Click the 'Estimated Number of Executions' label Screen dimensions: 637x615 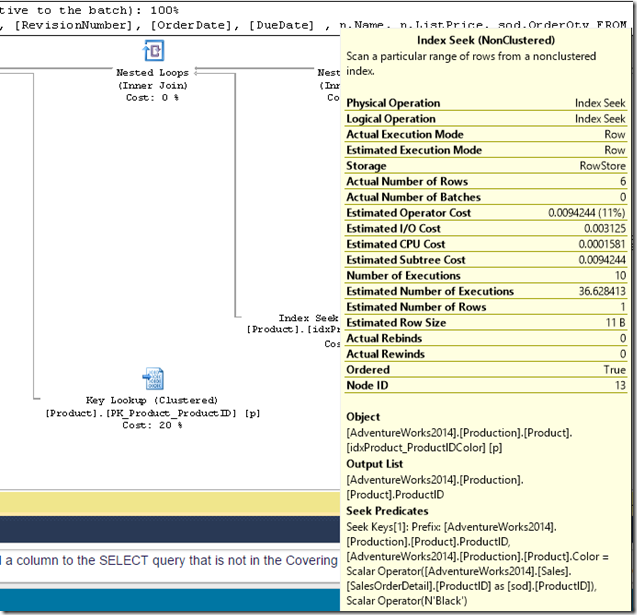430,291
